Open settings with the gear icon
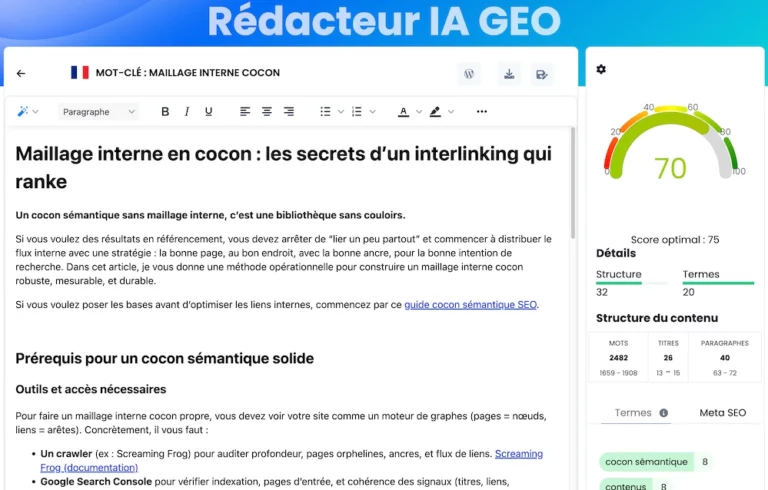 coord(601,69)
